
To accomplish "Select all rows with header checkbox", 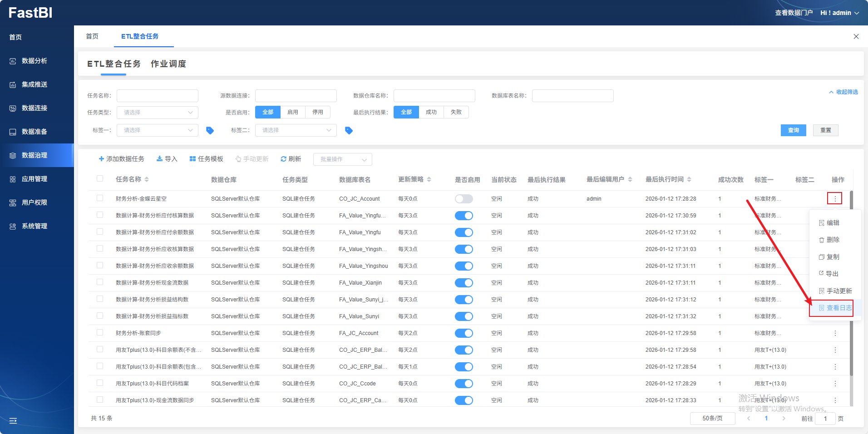I will [100, 179].
